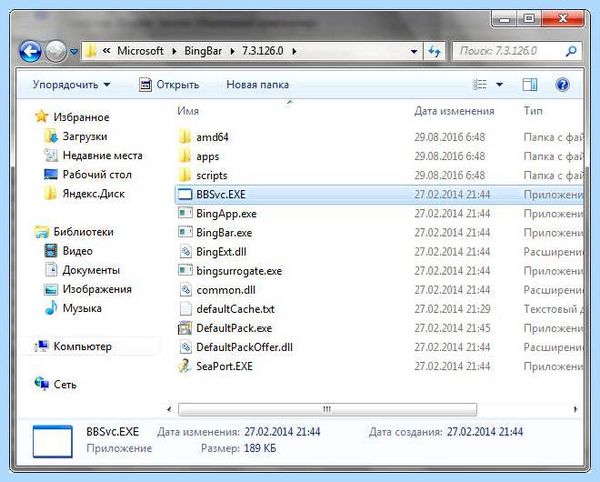This screenshot has width=600, height=482.
Task: Click the BBSvc.EXE file icon
Action: tap(185, 194)
